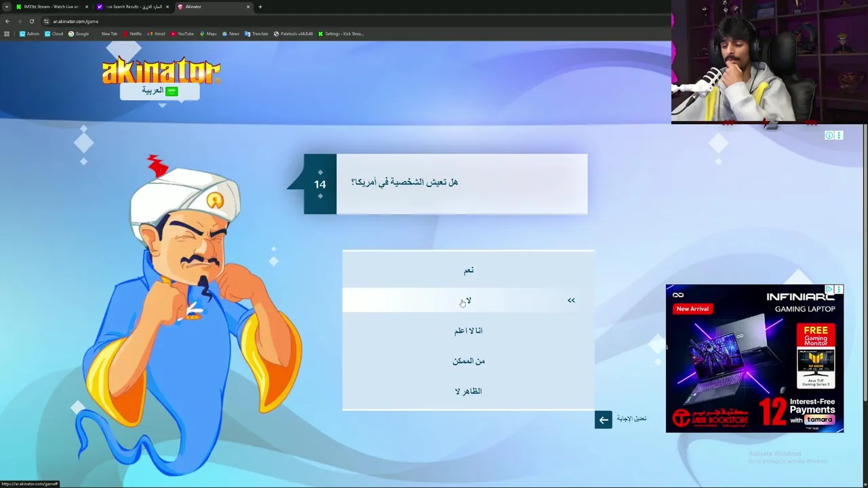Click the site info icon in address bar

click(x=46, y=21)
